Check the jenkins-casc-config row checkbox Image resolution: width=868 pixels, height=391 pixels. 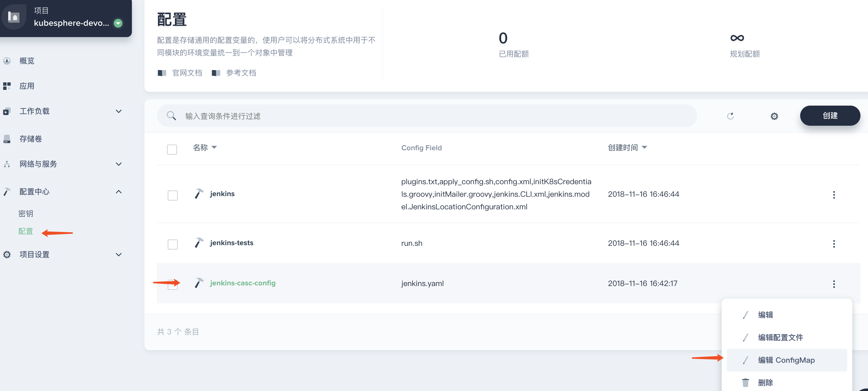click(173, 284)
